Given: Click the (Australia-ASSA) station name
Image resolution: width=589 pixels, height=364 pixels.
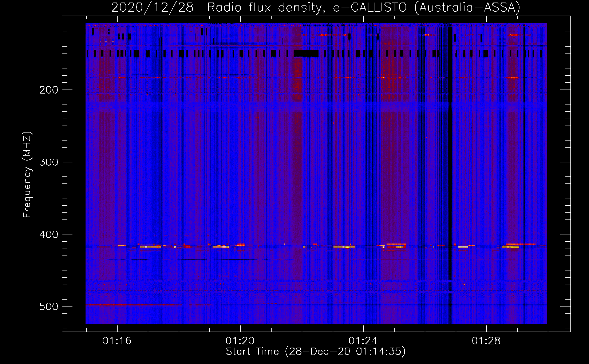Looking at the screenshot, I should (x=467, y=7).
